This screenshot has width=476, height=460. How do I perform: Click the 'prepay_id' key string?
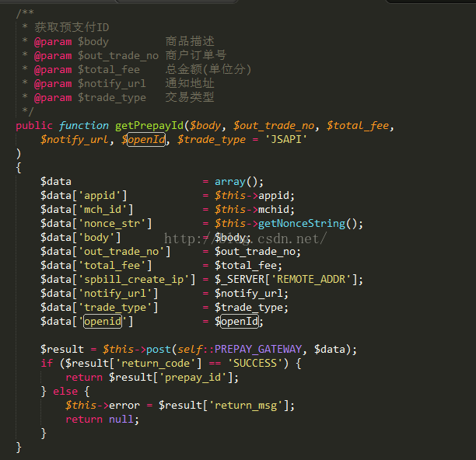click(192, 377)
